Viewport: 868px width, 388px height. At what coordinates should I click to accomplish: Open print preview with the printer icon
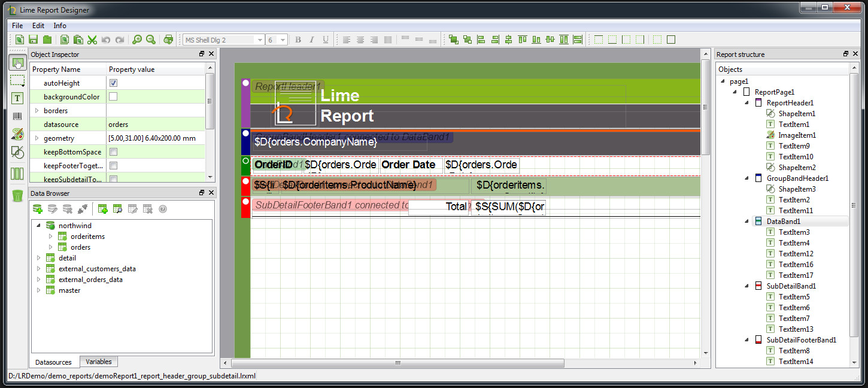(168, 40)
